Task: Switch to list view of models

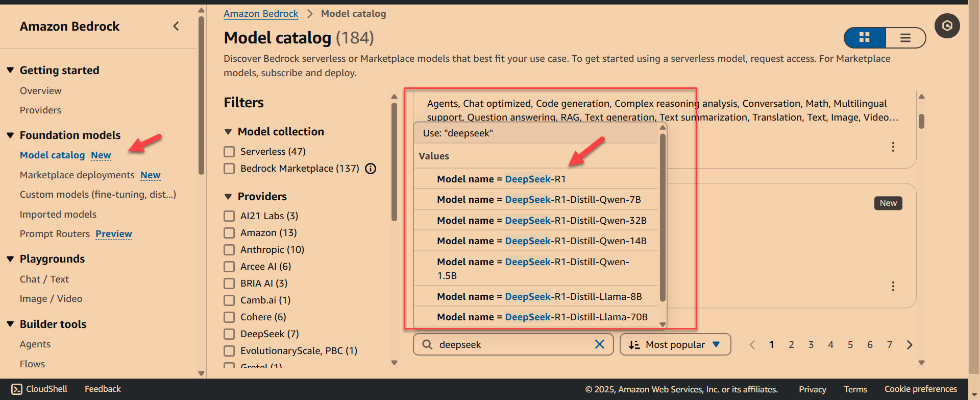Action: [905, 37]
